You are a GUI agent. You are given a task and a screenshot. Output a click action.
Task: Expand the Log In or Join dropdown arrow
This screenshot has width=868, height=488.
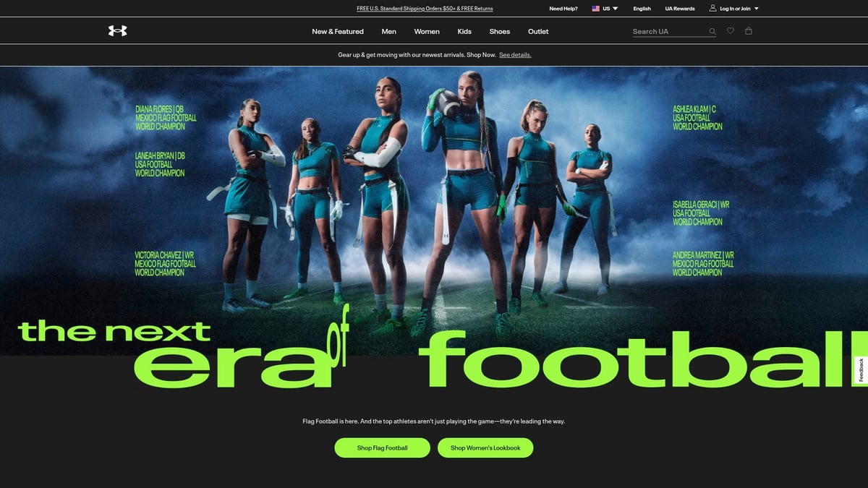click(x=757, y=9)
